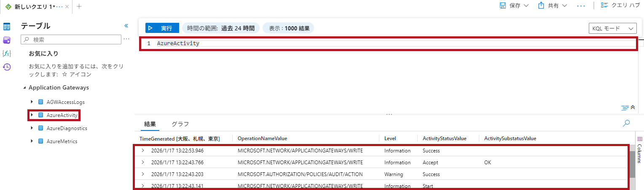Click the 時間の範囲 time range selector
This screenshot has width=644, height=190.
click(x=221, y=28)
